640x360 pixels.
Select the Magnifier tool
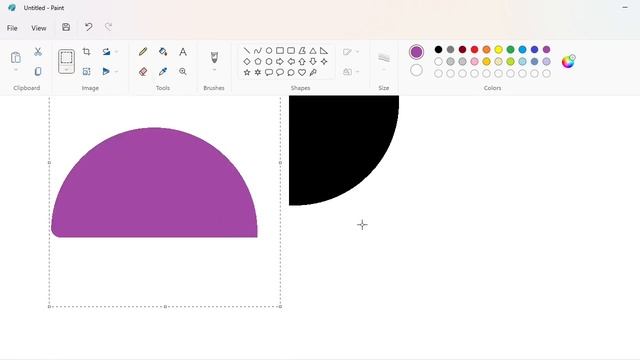coord(183,71)
